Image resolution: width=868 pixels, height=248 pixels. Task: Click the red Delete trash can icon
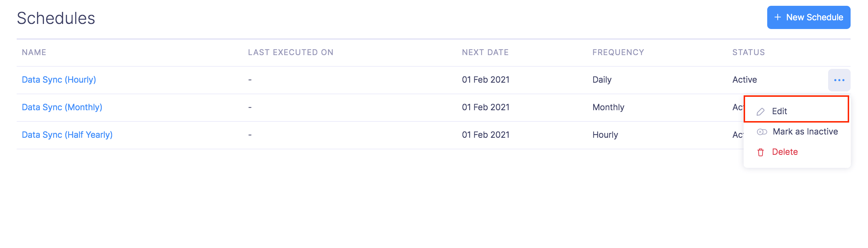tap(760, 152)
